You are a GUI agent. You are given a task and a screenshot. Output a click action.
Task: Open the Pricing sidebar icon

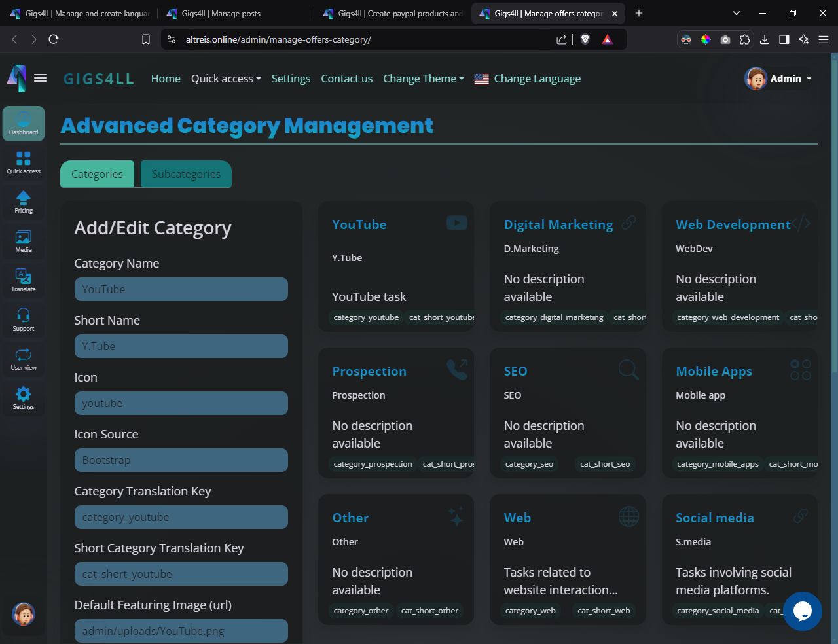24,202
